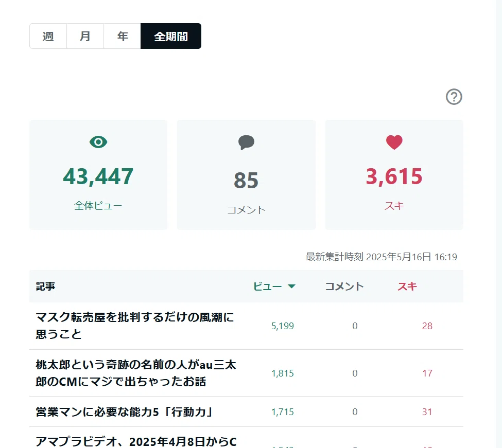The image size is (502, 448).
Task: Sort by コメント column header
Action: point(344,286)
